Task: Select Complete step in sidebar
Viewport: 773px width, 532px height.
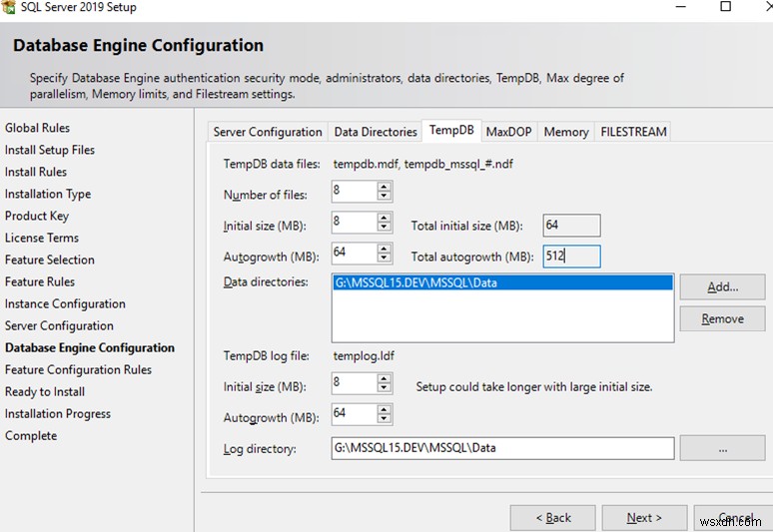Action: [x=31, y=436]
